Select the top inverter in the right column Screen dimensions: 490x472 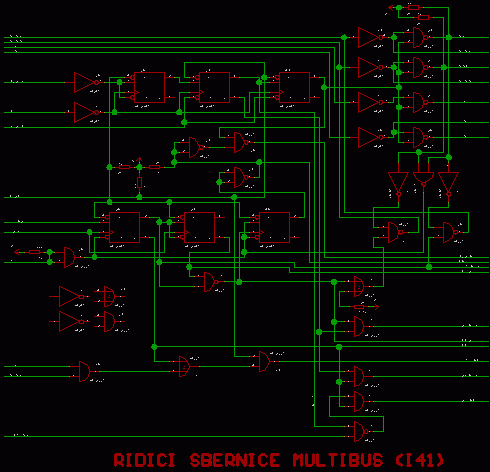[x=370, y=37]
